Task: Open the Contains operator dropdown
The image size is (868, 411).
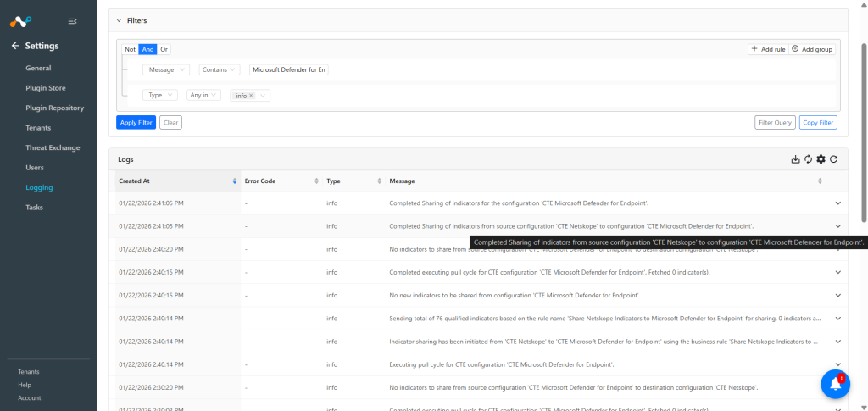Action: 220,69
